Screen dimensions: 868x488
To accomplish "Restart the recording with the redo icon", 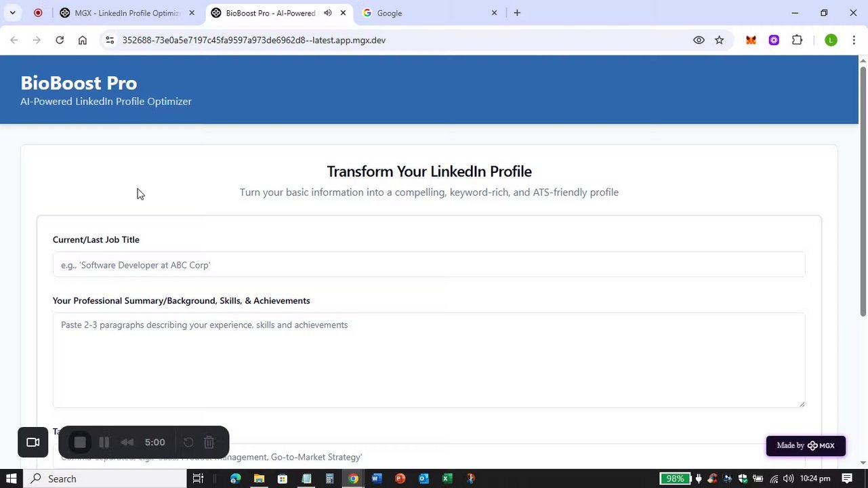I will pyautogui.click(x=188, y=443).
